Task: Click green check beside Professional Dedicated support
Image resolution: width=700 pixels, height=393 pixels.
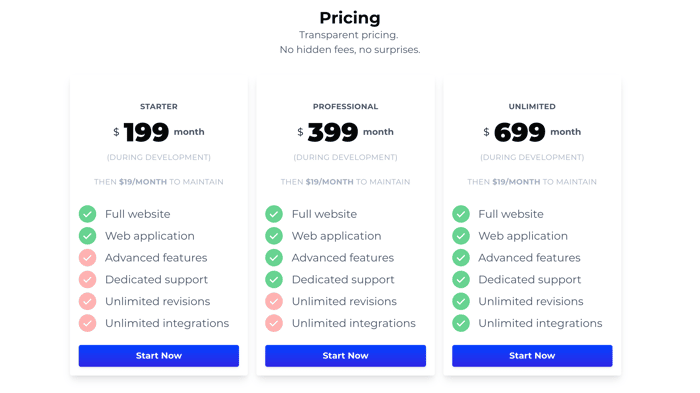Action: [x=274, y=280]
